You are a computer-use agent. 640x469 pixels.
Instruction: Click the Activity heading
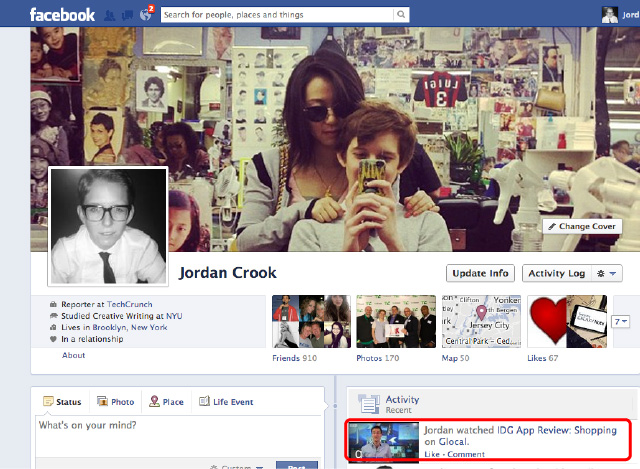(402, 399)
